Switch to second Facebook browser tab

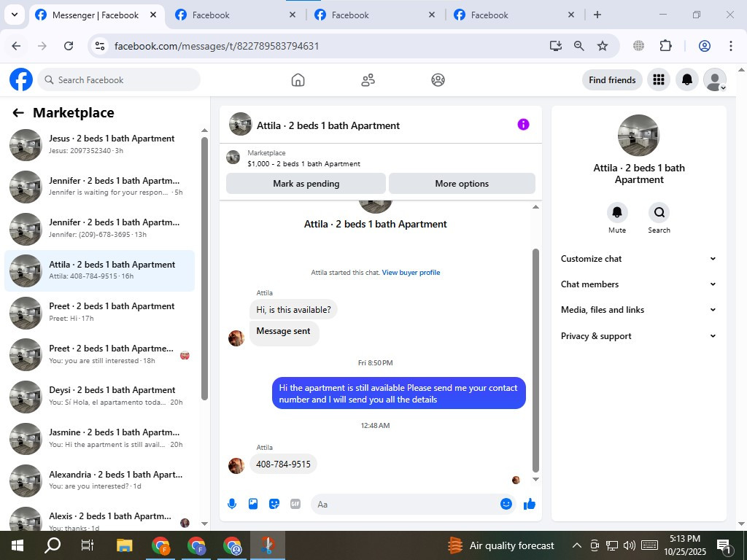[236, 15]
